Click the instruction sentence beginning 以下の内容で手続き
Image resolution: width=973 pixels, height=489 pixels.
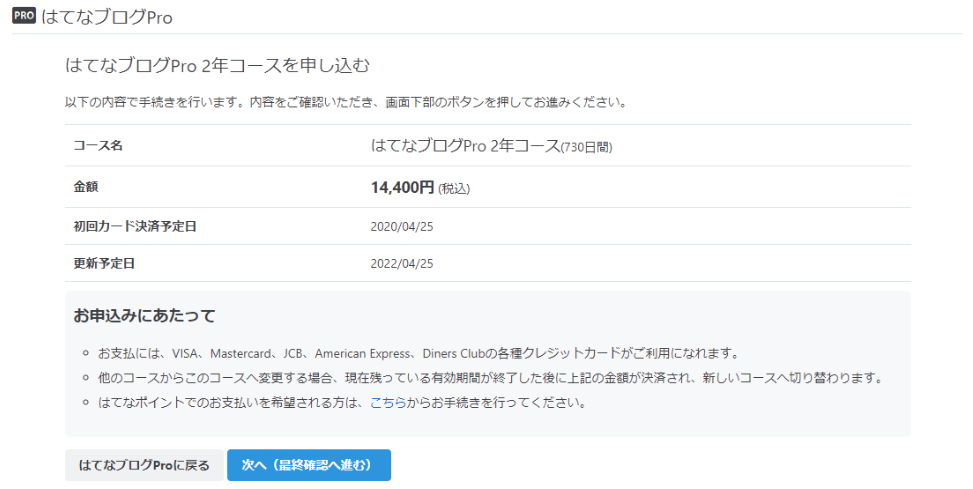coord(347,102)
